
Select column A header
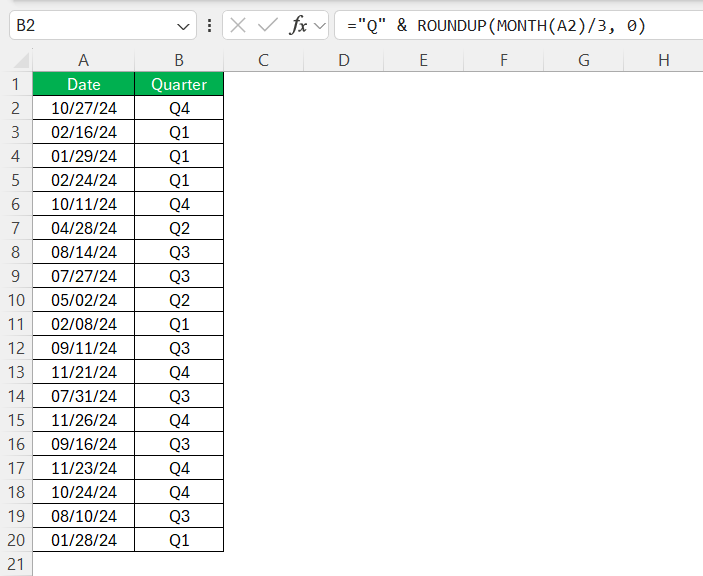click(x=83, y=60)
